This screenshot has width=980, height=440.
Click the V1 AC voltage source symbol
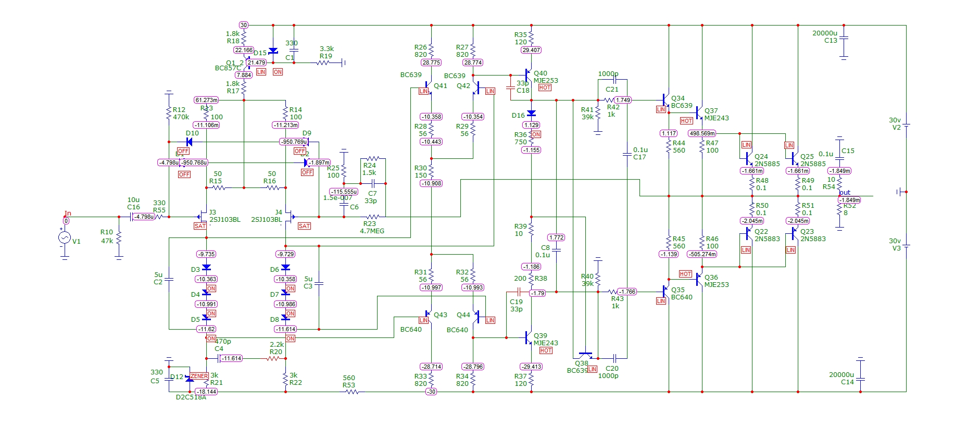[64, 238]
